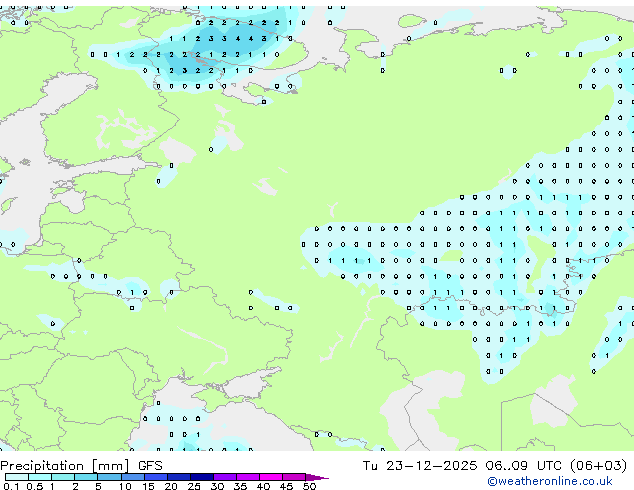This screenshot has width=634, height=490.
Task: Click the legend label '50'
Action: click(309, 486)
